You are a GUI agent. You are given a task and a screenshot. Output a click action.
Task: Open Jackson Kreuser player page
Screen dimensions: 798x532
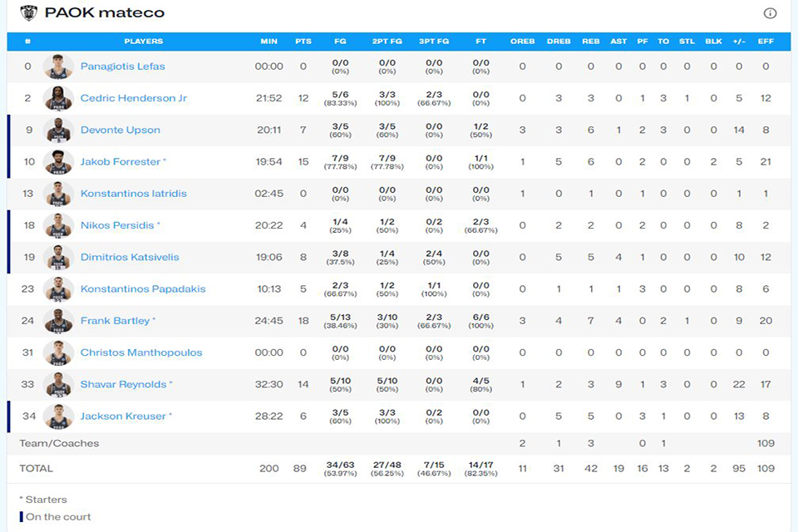123,416
